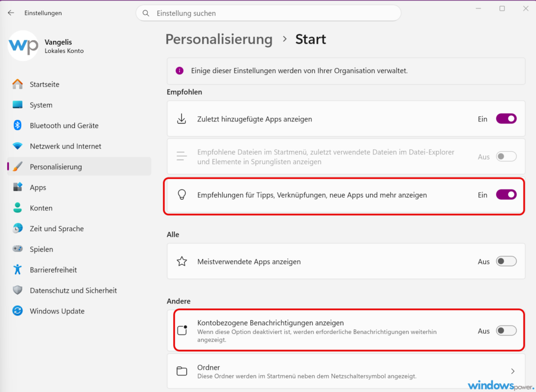Disable Empfehlungen für Tipps toggle

(506, 195)
